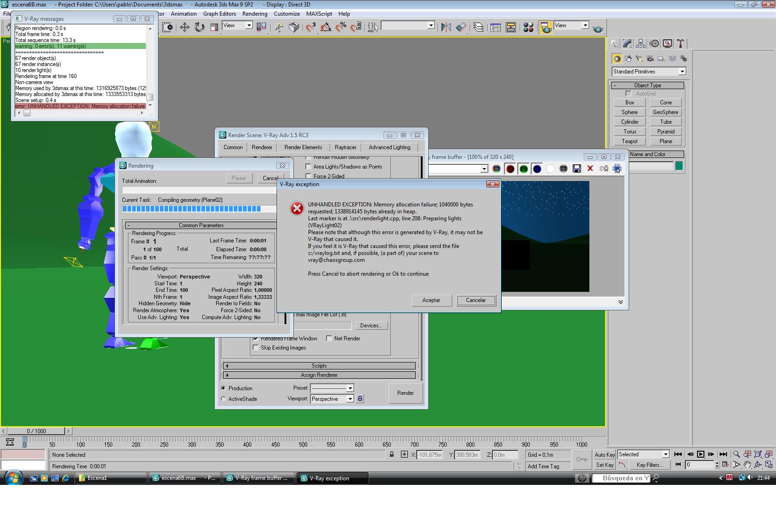Clear image in V-Ray frame buffer
Image resolution: width=776 pixels, height=532 pixels.
pos(590,169)
